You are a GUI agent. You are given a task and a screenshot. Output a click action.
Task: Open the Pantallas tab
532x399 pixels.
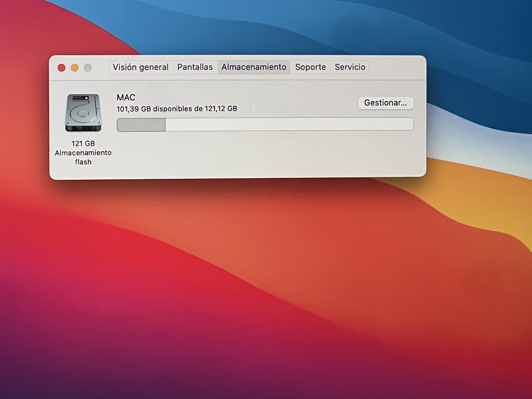(x=195, y=67)
